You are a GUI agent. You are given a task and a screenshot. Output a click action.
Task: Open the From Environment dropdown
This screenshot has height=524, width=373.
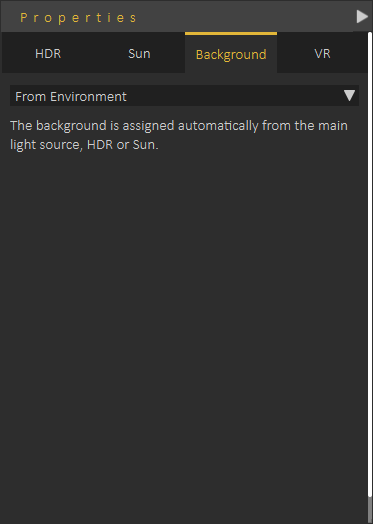click(x=184, y=96)
